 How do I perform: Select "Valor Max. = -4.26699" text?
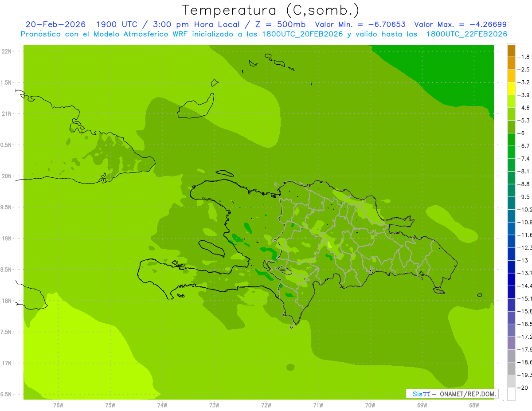[460, 24]
